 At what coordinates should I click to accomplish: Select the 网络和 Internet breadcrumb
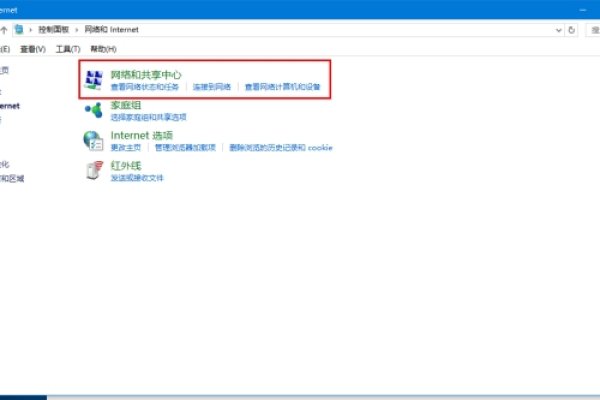click(x=111, y=29)
